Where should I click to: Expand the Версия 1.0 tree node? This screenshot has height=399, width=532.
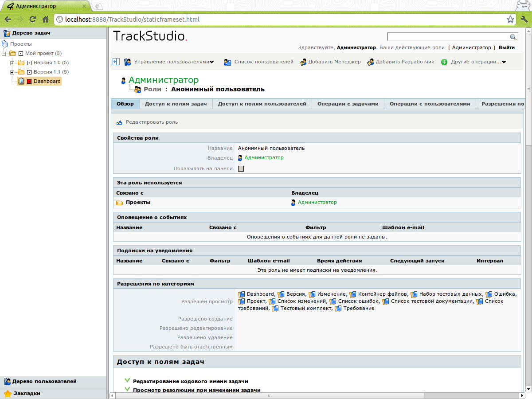[x=12, y=63]
